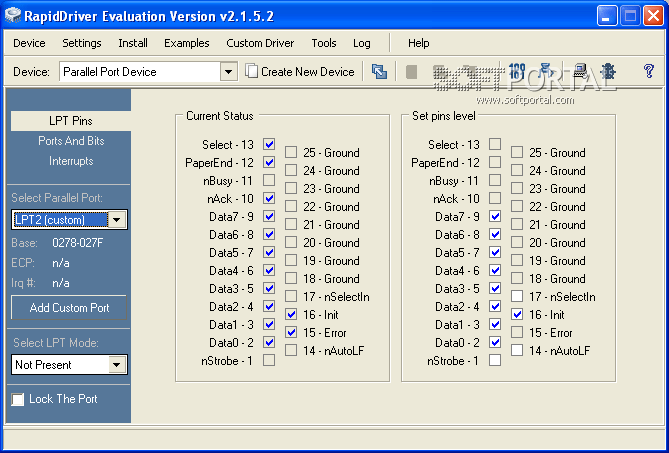Screen dimensions: 669x453
Task: Toggle Data0 - 2 in Current Status
Action: pos(269,342)
